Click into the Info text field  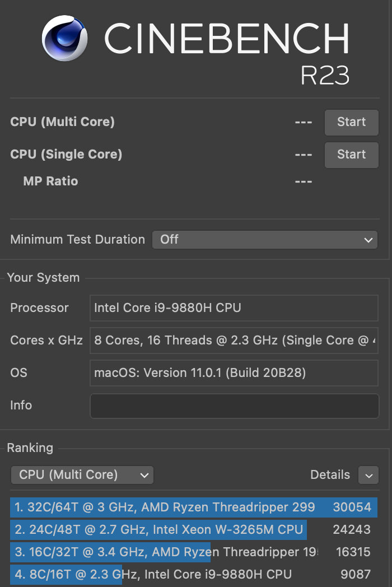click(234, 406)
